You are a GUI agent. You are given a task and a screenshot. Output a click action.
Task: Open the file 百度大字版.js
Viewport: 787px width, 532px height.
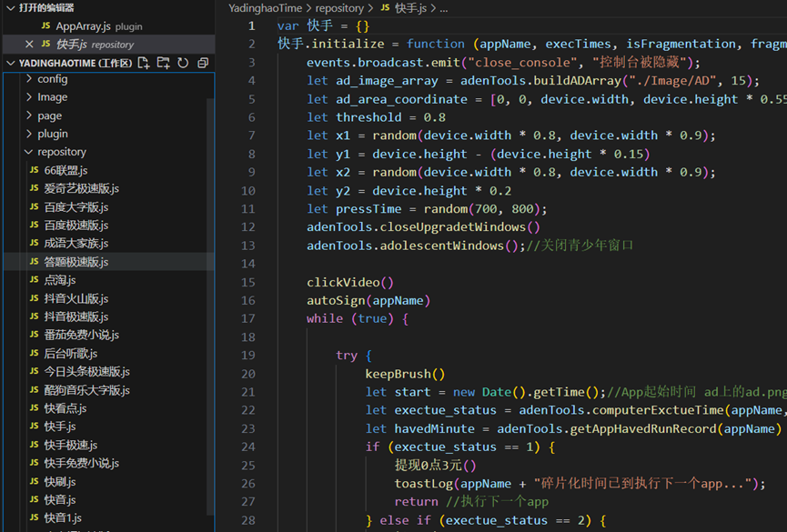coord(76,206)
